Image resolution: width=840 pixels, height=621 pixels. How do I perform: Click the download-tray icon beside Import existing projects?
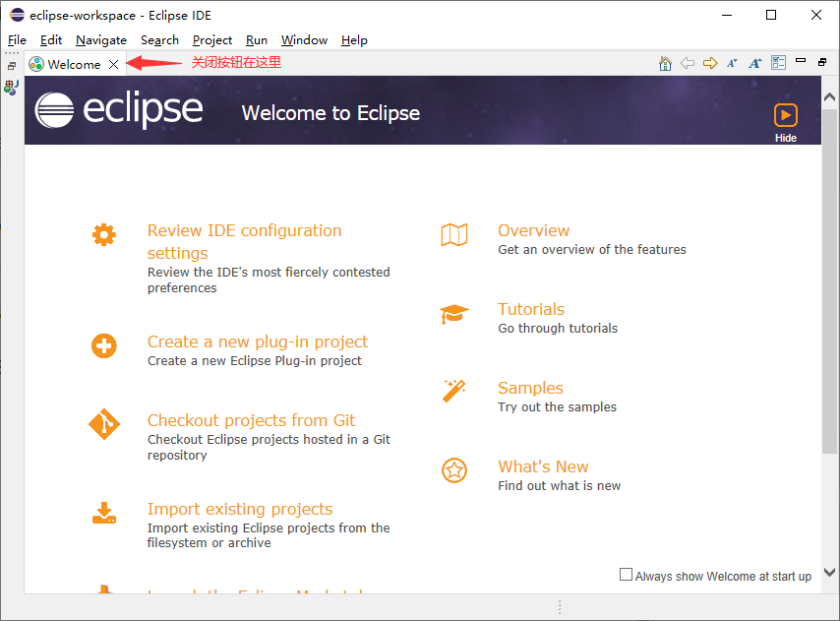[104, 513]
